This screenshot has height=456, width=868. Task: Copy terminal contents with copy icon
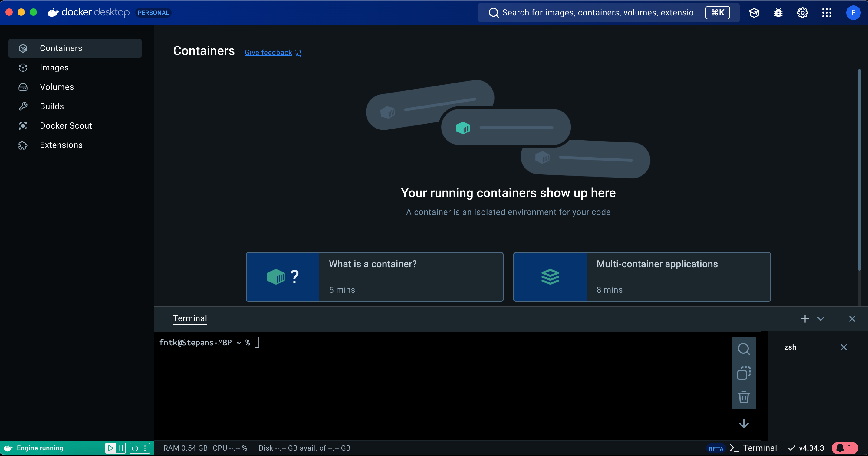pos(744,373)
